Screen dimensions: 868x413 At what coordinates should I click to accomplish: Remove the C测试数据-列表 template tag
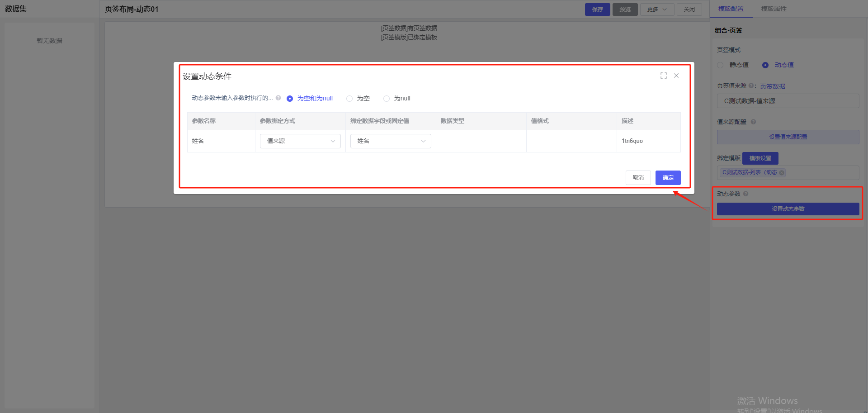[782, 173]
